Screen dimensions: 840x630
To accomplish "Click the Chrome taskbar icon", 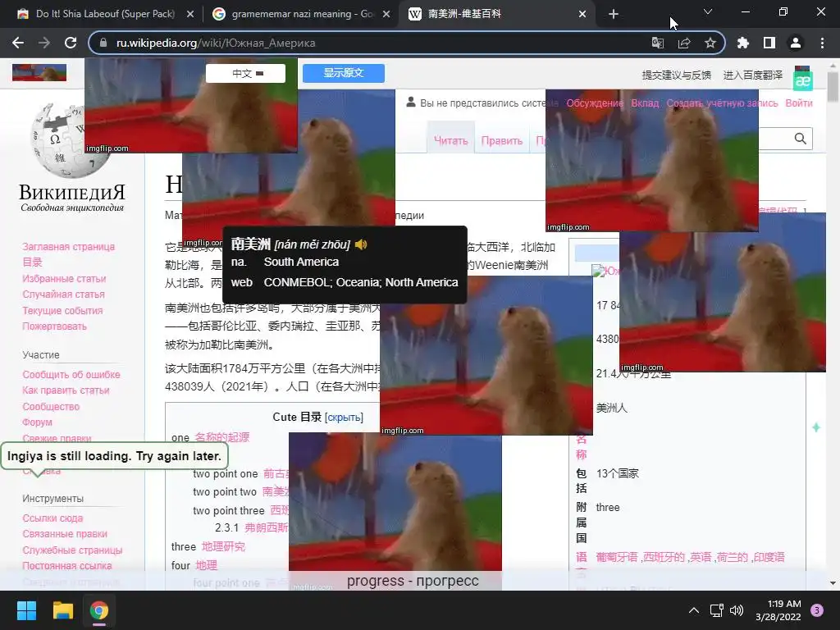I will [99, 610].
